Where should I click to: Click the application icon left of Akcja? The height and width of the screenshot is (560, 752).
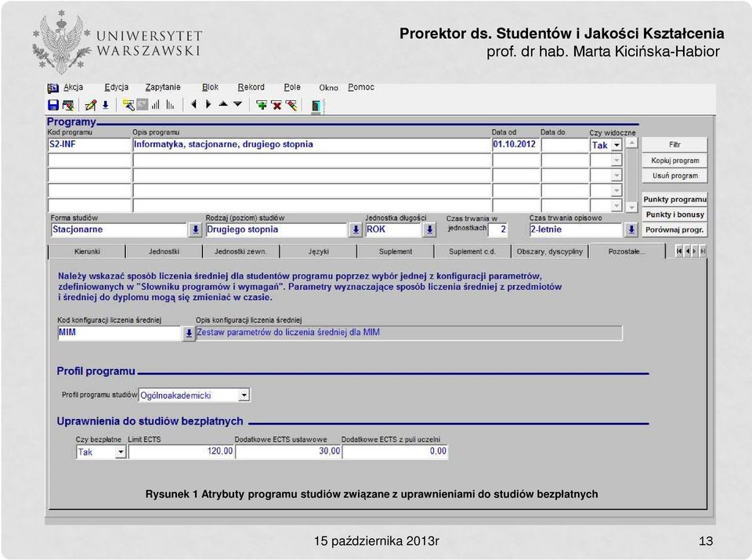click(52, 89)
